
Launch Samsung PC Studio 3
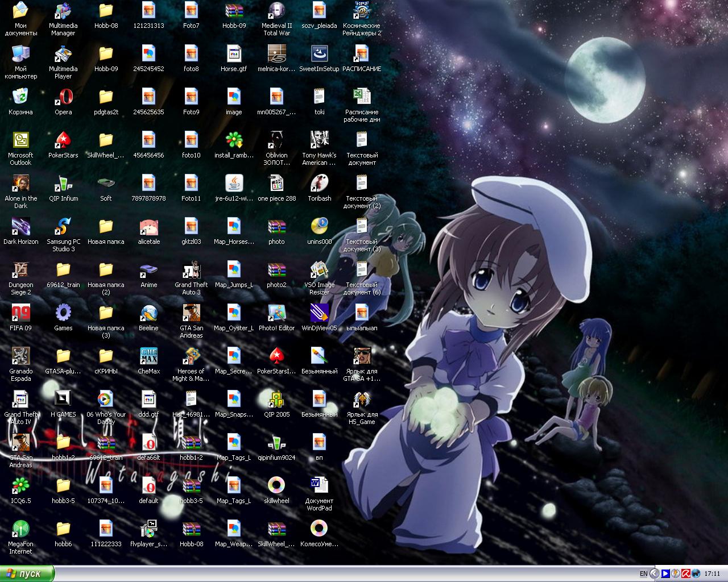point(63,226)
